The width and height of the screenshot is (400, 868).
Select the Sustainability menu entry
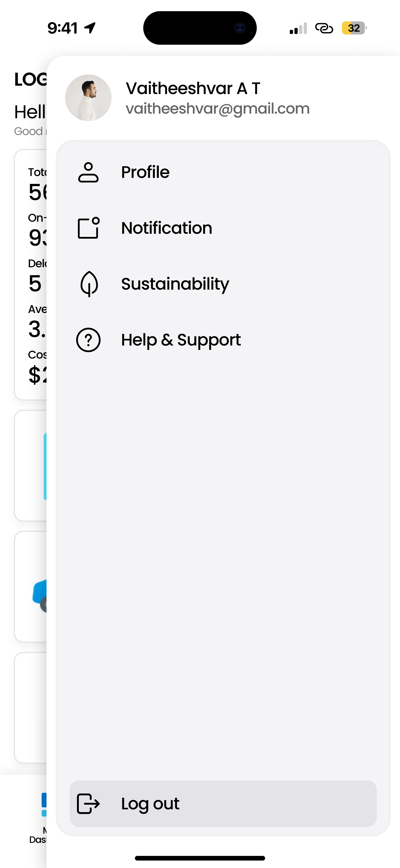pyautogui.click(x=223, y=284)
